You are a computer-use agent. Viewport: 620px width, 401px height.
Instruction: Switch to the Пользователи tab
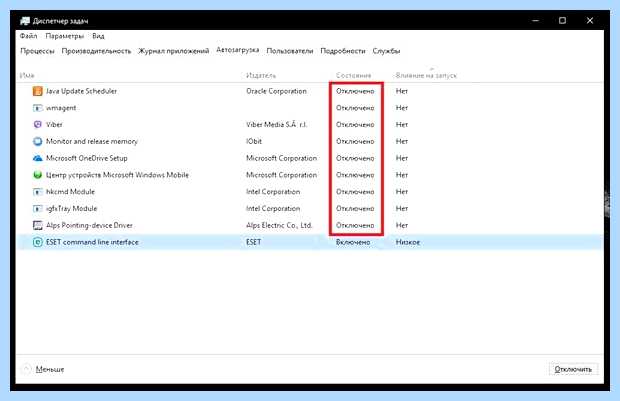[290, 51]
